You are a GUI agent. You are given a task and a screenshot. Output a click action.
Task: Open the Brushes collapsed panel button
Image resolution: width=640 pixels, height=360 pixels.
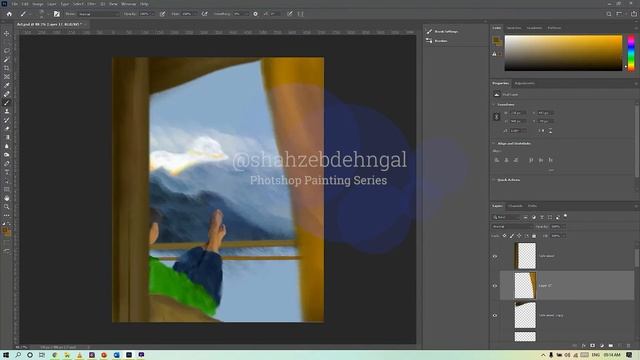[x=437, y=41]
